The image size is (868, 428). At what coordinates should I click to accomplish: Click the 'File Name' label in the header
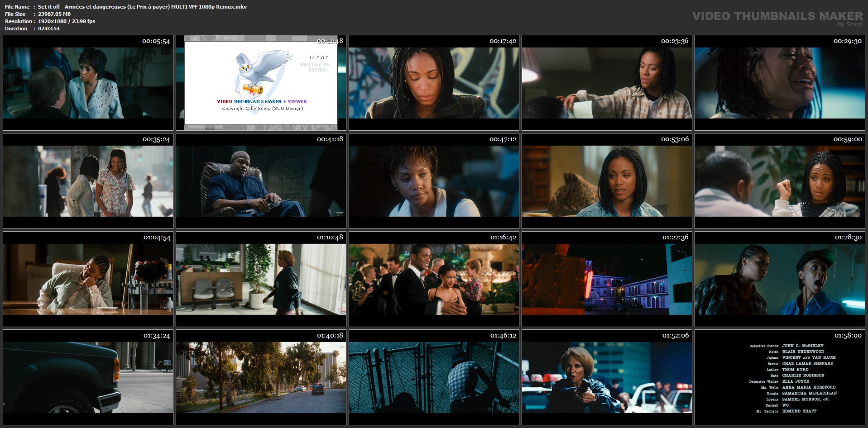coord(17,7)
